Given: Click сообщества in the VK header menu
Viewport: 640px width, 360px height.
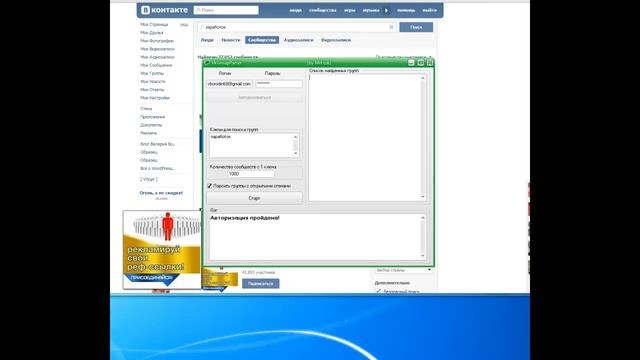Looking at the screenshot, I should coord(322,10).
